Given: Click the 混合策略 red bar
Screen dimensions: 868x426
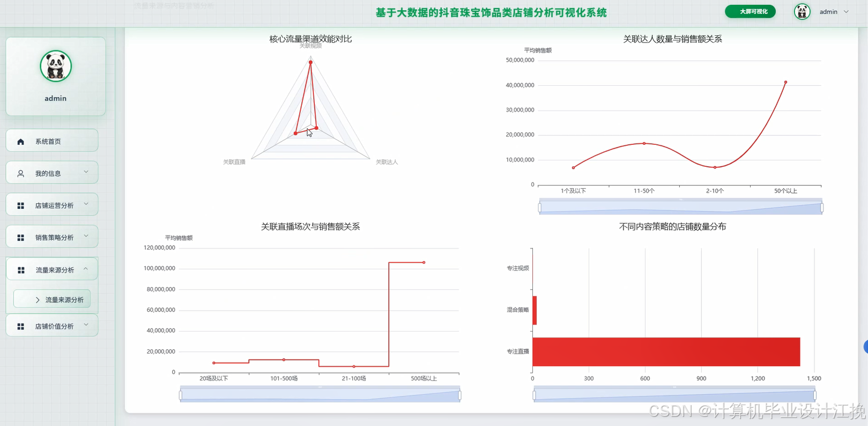Looking at the screenshot, I should (535, 310).
